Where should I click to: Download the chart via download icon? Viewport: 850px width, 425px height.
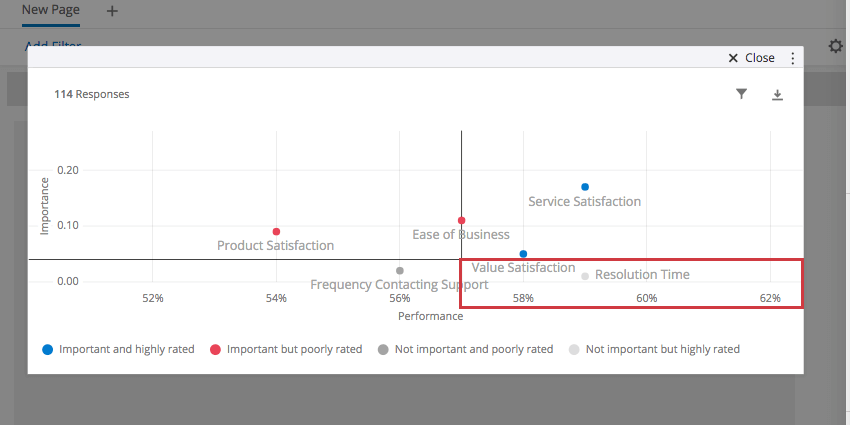point(777,95)
